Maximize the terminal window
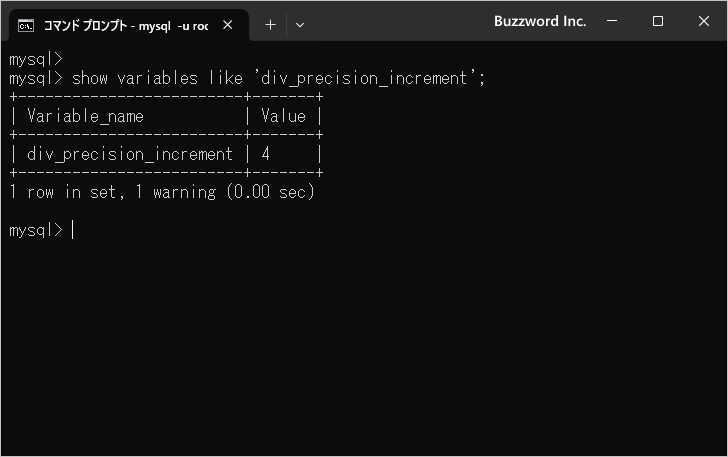The height and width of the screenshot is (457, 728). coord(658,21)
